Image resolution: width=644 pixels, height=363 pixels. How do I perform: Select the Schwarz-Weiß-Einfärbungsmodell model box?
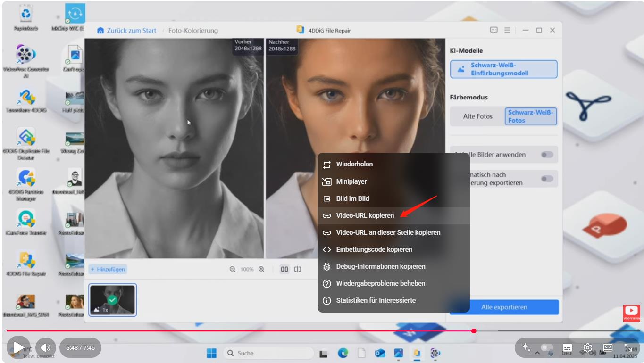[x=503, y=69]
